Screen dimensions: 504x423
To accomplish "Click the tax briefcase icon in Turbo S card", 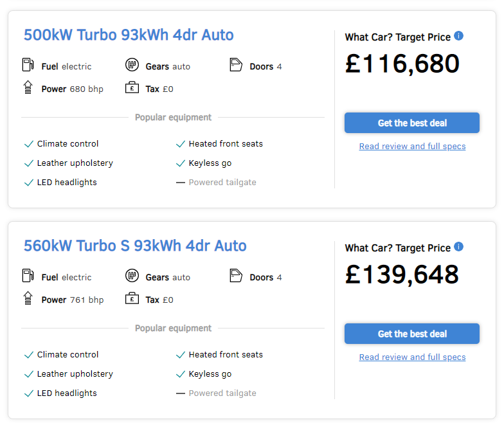I will [x=132, y=298].
